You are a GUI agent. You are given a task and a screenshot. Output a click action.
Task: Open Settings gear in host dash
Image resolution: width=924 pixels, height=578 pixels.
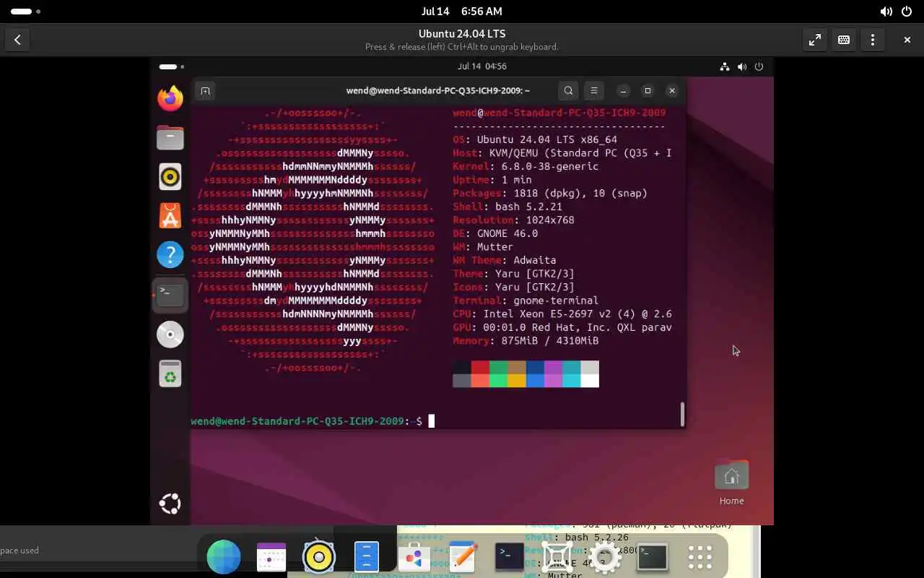pos(605,557)
